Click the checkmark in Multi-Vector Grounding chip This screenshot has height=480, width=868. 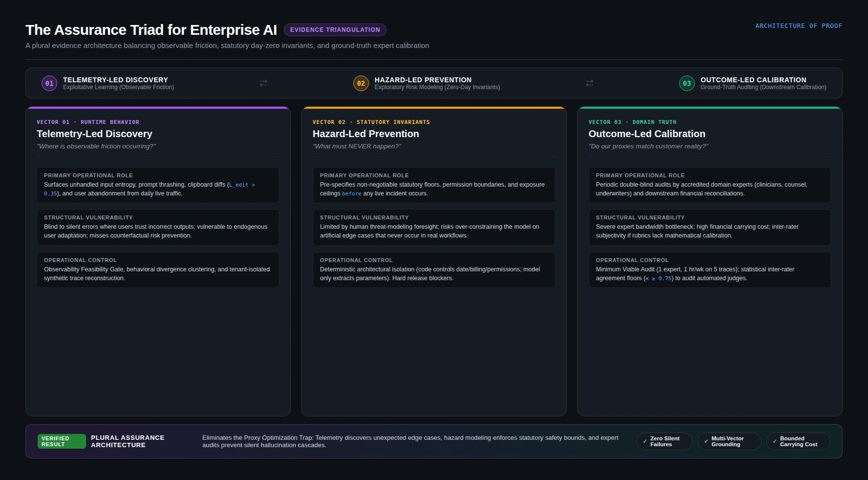coord(706,441)
